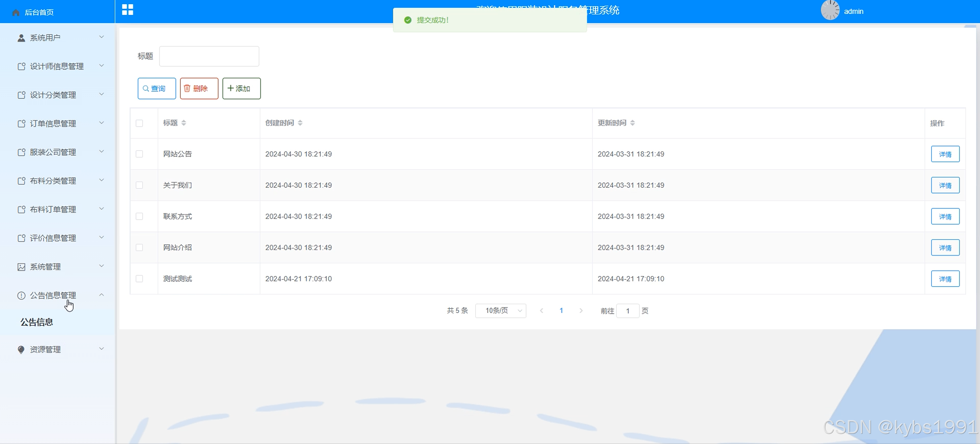Click the sort arrows in 更新时间 column header
The width and height of the screenshot is (980, 444).
click(632, 123)
